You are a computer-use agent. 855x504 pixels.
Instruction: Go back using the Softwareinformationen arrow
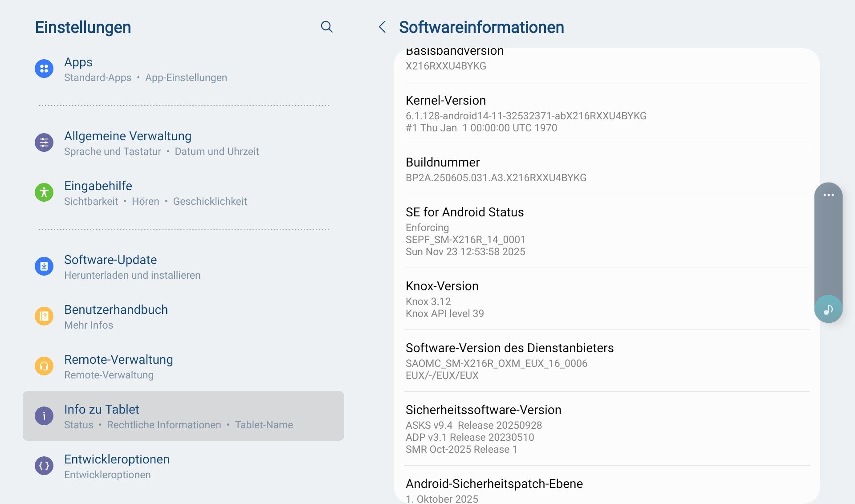(382, 27)
